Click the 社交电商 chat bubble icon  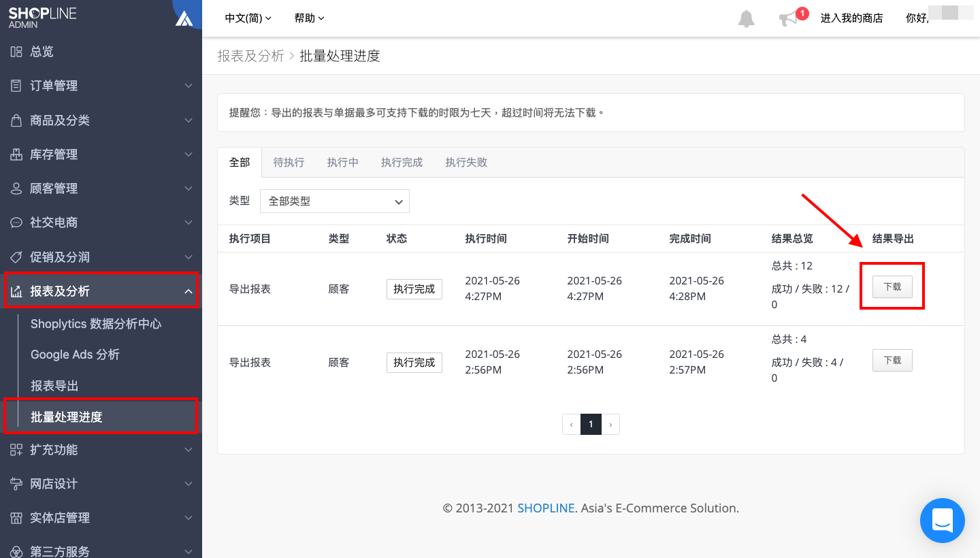pos(16,223)
